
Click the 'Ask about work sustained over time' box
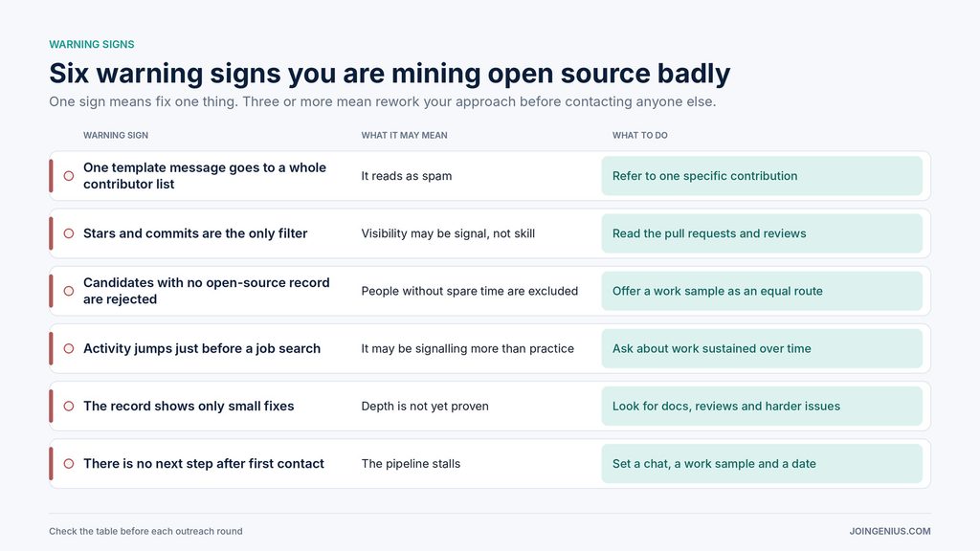(x=762, y=348)
